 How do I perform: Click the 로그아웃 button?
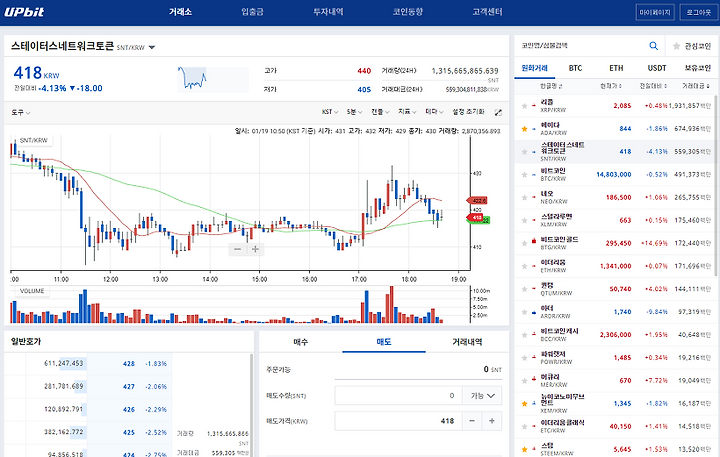click(x=698, y=12)
